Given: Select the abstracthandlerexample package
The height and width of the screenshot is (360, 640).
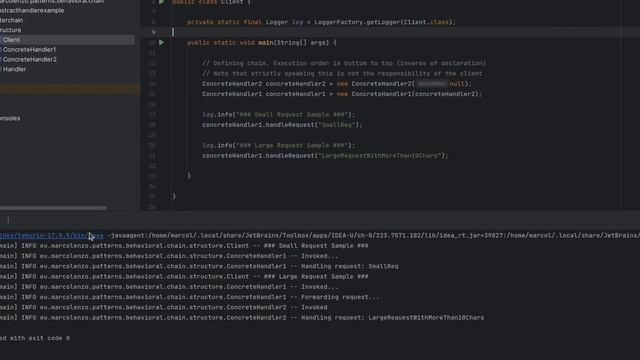Looking at the screenshot, I should pos(32,10).
